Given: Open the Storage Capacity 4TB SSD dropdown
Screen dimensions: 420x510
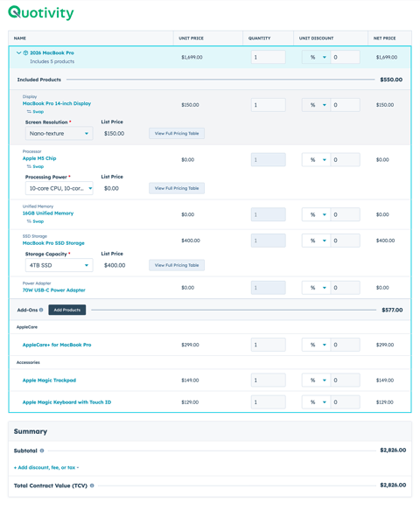Looking at the screenshot, I should tap(59, 265).
